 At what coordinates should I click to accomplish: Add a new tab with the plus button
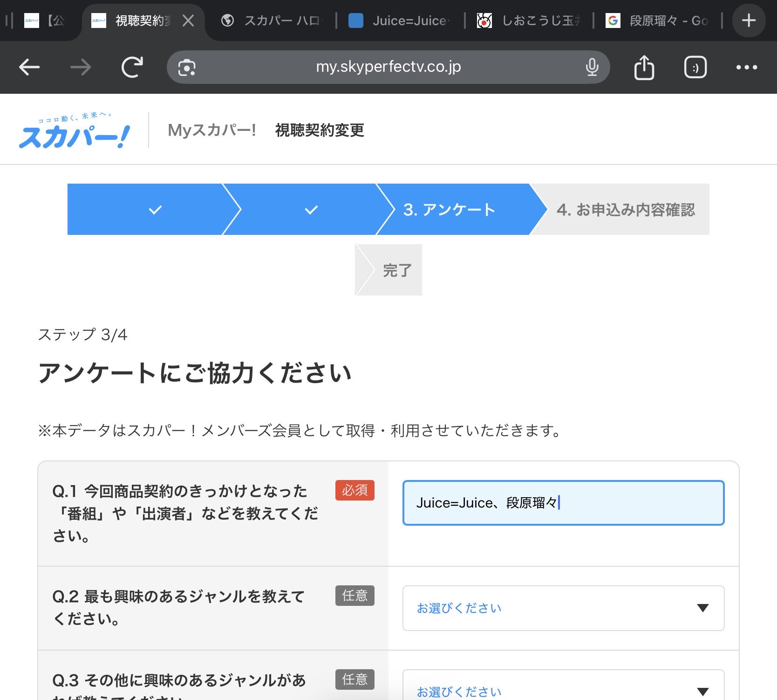[x=749, y=20]
